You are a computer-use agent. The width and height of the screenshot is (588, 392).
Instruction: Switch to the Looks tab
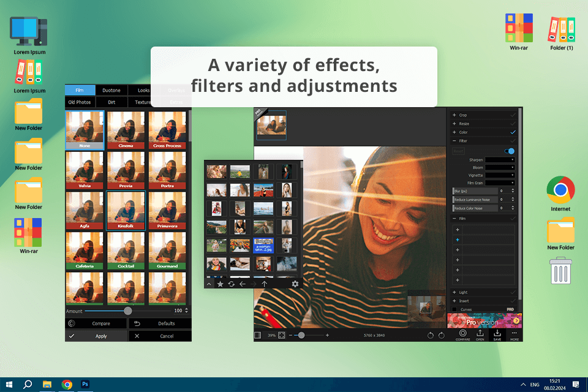[143, 90]
